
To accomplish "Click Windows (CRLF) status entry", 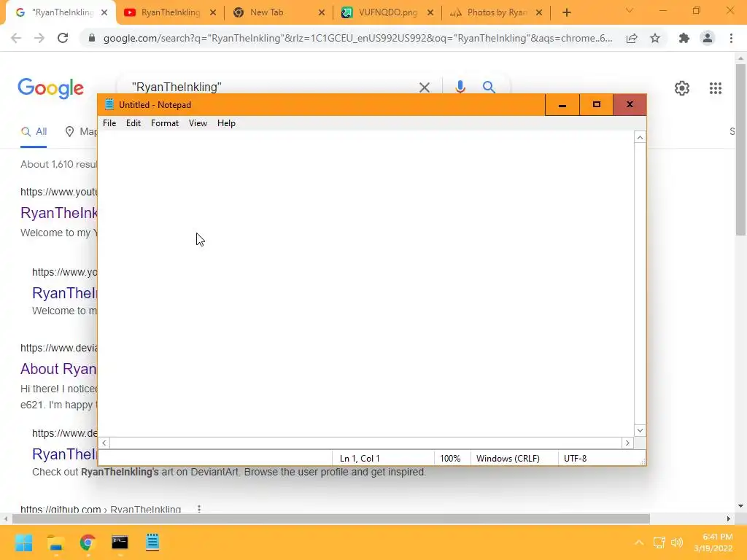I will 508,458.
